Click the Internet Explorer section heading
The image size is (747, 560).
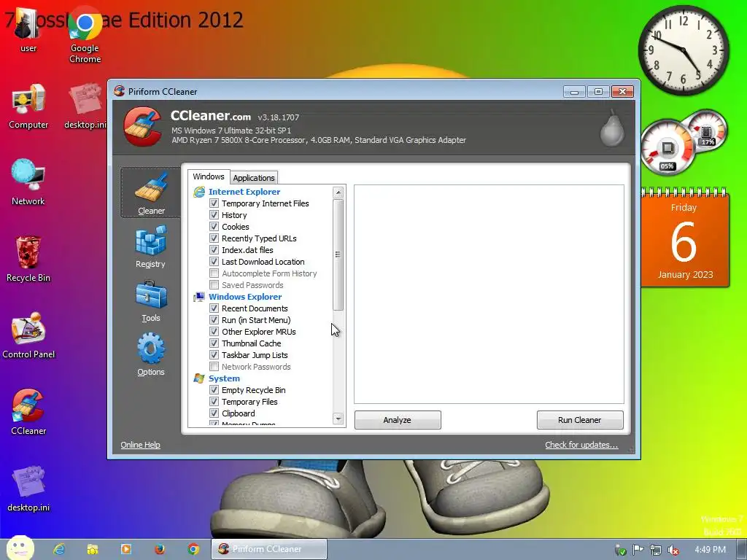click(x=244, y=192)
